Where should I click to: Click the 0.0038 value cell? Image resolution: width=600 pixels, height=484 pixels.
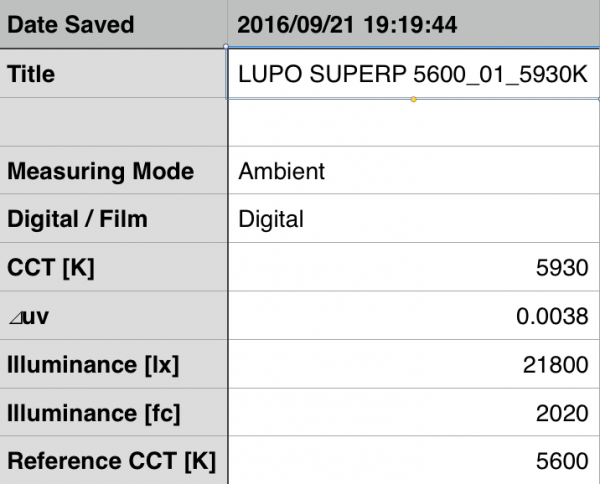click(413, 317)
